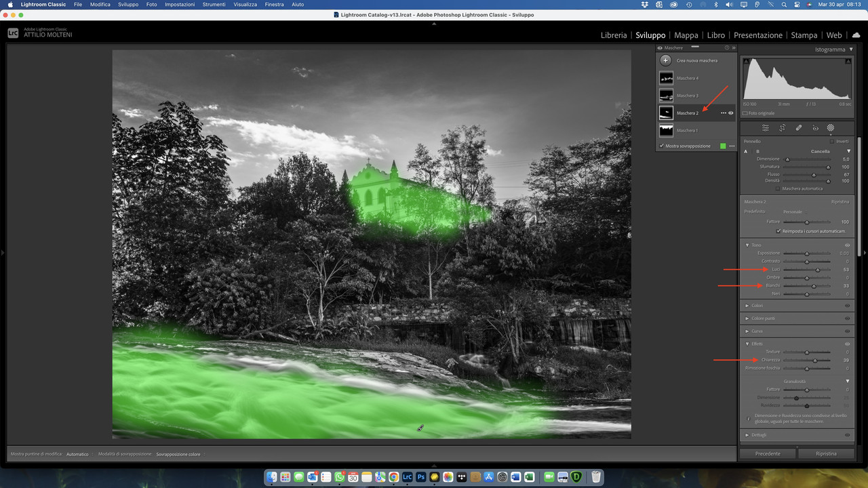Viewport: 868px width, 488px height.
Task: Open Finder from the Dock
Action: pos(271,477)
